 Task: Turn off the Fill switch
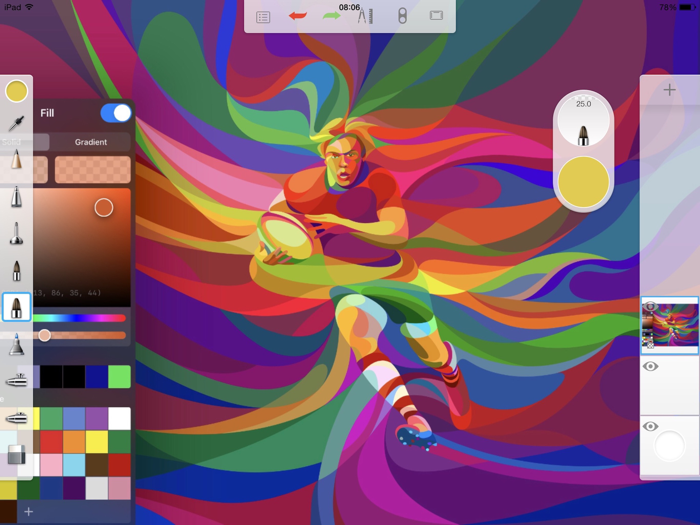click(116, 113)
